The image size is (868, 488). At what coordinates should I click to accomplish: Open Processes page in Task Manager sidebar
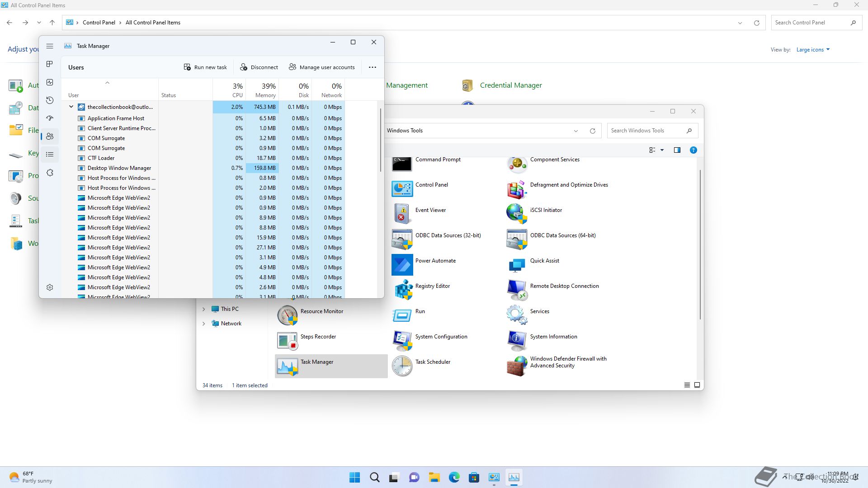click(x=50, y=64)
